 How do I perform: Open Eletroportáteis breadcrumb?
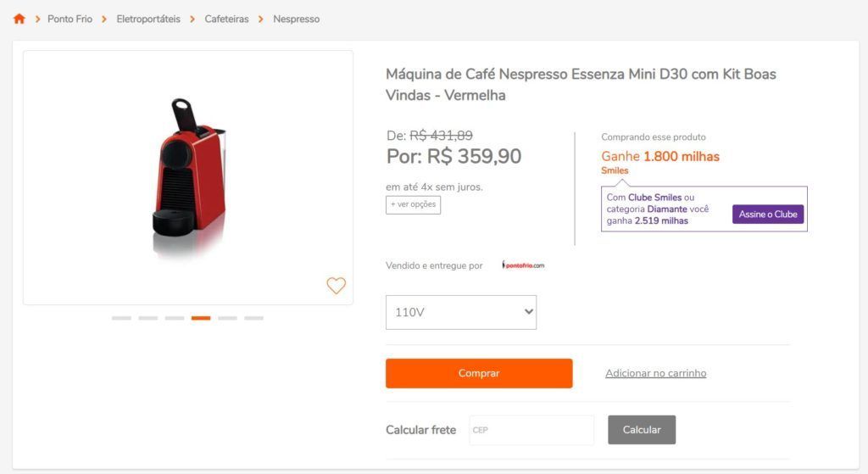(148, 19)
